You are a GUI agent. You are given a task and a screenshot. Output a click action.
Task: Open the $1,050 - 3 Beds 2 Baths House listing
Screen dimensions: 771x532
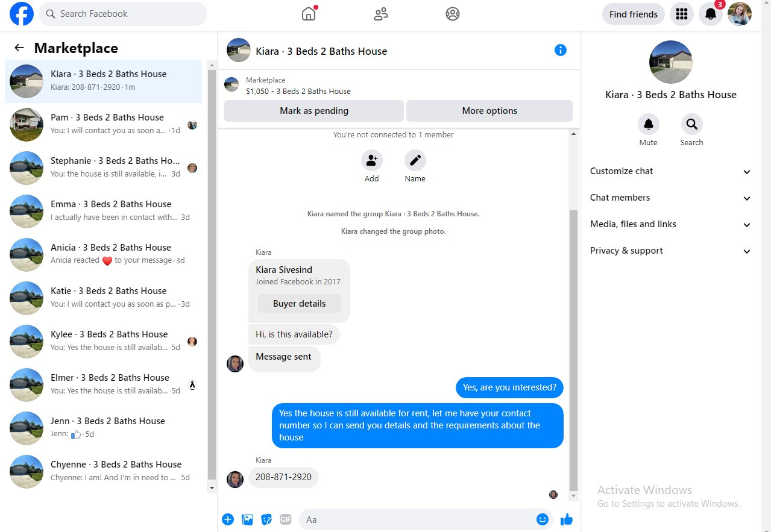pos(298,92)
